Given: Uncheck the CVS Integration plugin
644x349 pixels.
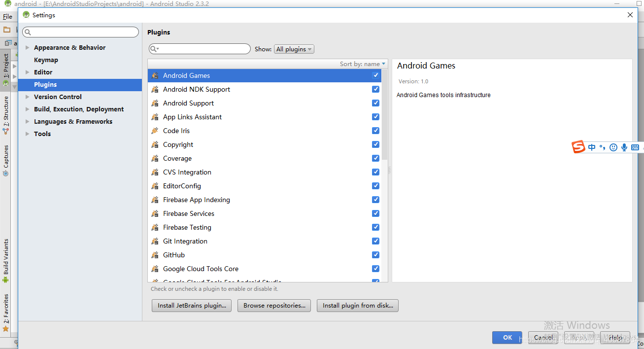Looking at the screenshot, I should pyautogui.click(x=376, y=172).
